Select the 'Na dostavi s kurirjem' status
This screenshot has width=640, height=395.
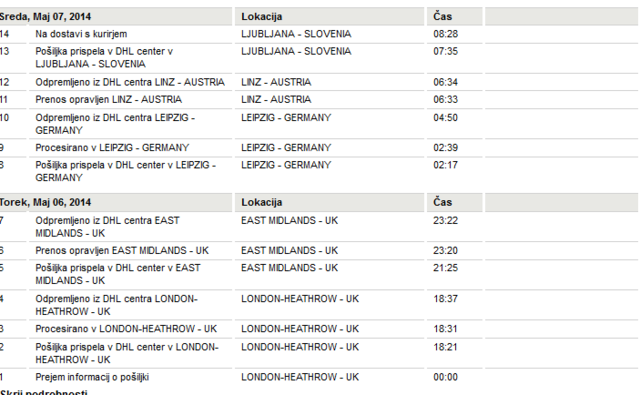point(81,34)
